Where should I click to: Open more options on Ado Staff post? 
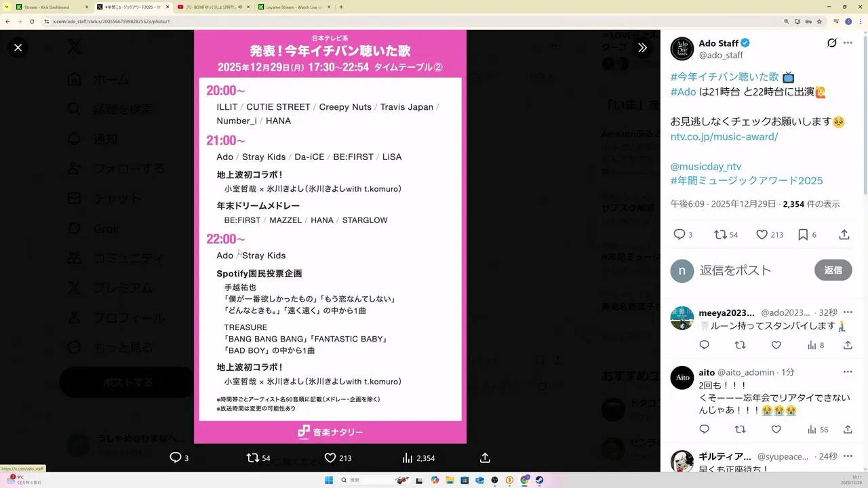tap(848, 43)
